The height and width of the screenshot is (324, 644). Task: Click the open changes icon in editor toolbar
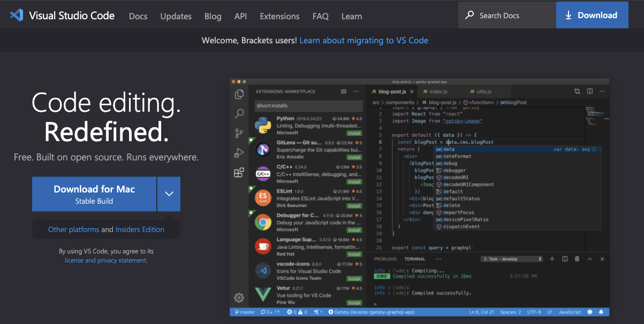[577, 91]
